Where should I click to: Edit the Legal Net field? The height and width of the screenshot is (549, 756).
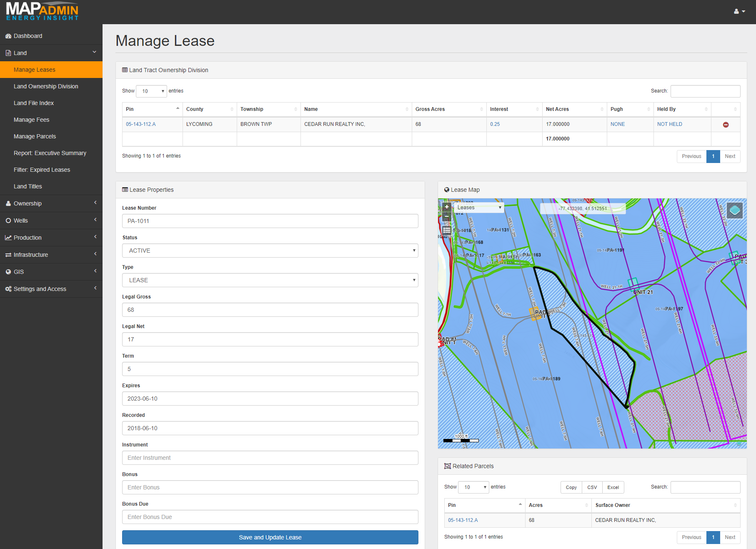(x=270, y=339)
